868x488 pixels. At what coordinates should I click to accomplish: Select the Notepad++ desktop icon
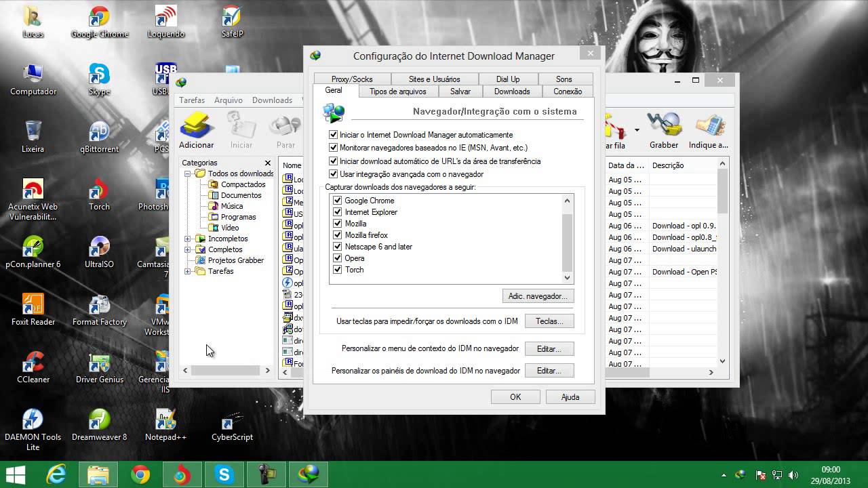[165, 426]
